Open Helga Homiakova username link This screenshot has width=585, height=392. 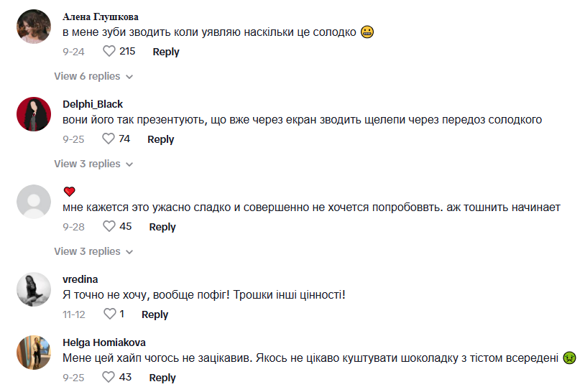tap(104, 342)
